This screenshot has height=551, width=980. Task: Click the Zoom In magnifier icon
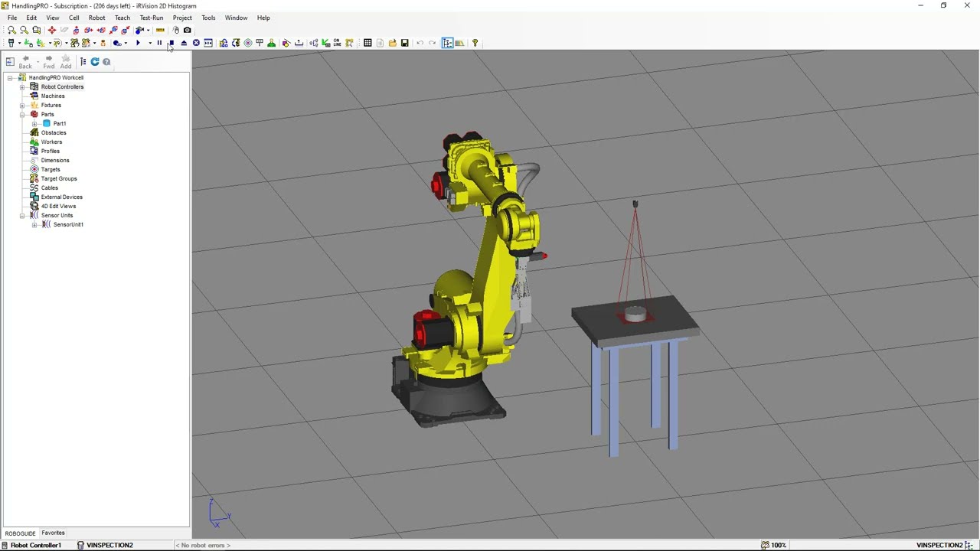coord(11,30)
